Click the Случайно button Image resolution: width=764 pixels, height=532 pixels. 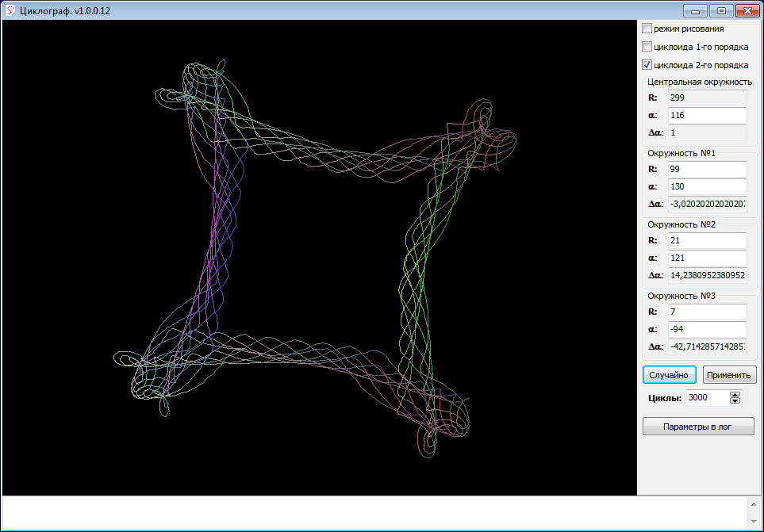click(669, 375)
